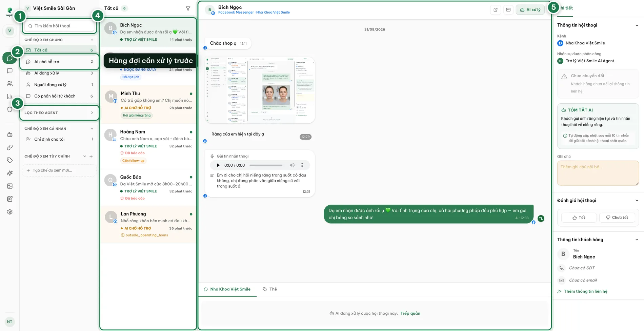Screen dimensions: 644x331
Task: Click the envelope icon in chat header
Action: pyautogui.click(x=508, y=10)
